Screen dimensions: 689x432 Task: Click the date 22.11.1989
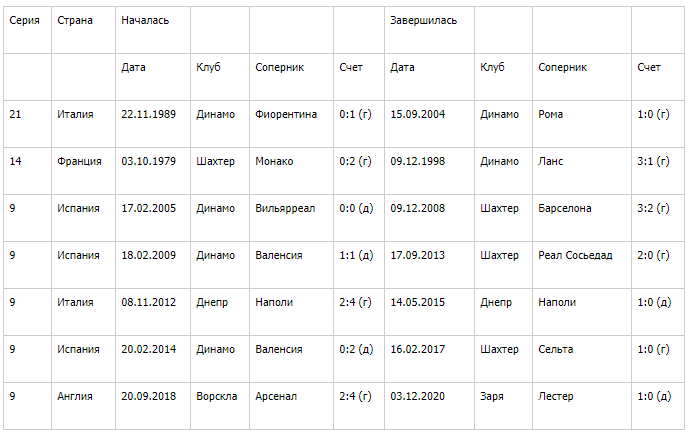[148, 114]
